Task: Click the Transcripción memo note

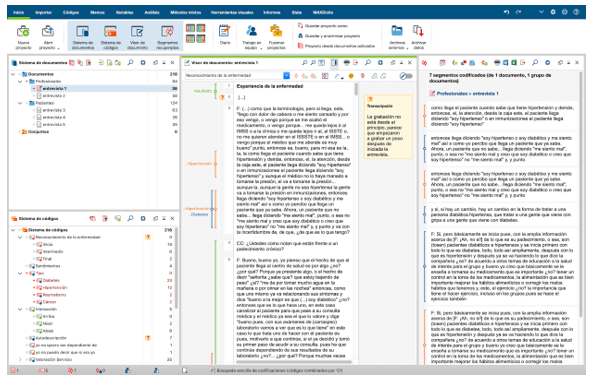Action: 388,126
